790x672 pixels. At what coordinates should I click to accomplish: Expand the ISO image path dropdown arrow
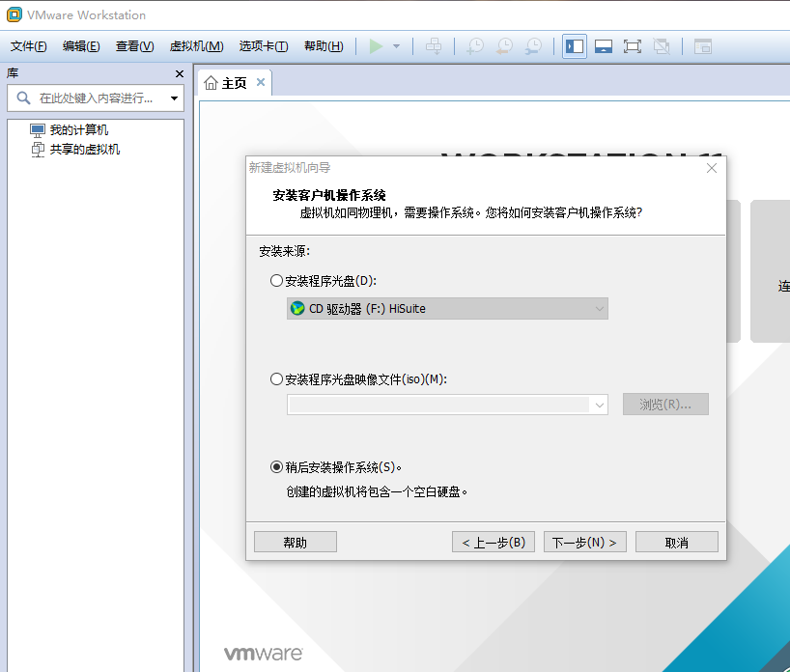[x=599, y=405]
